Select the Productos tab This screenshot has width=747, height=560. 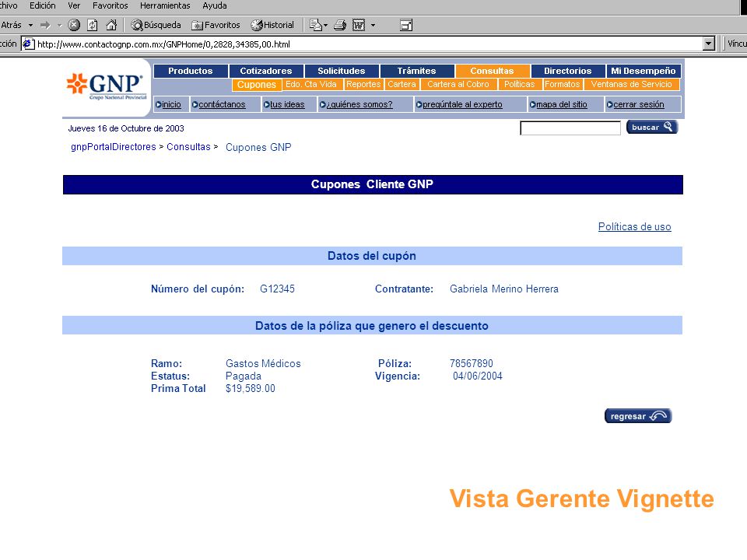[x=190, y=71]
